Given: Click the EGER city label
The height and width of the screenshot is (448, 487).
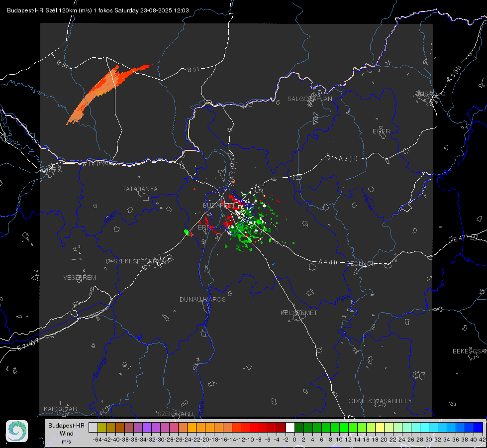Looking at the screenshot, I should (x=381, y=131).
